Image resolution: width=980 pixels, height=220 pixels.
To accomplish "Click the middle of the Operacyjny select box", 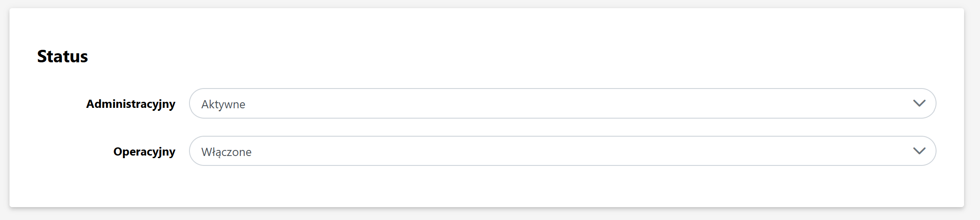I will pyautogui.click(x=562, y=151).
